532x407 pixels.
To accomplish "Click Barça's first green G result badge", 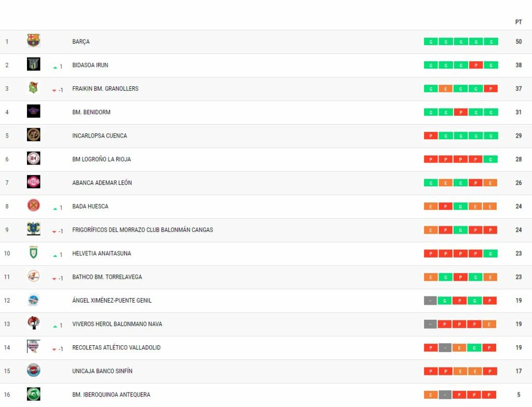I will coord(431,42).
